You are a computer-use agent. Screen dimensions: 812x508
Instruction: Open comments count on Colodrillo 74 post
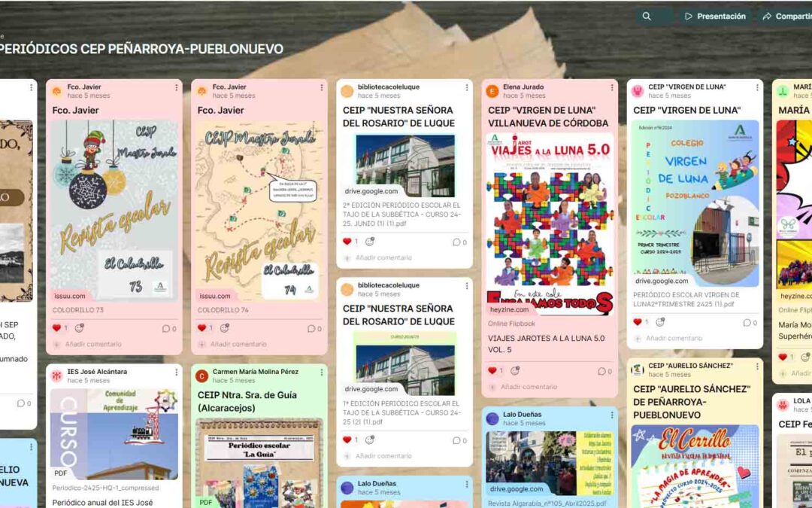pos(314,329)
